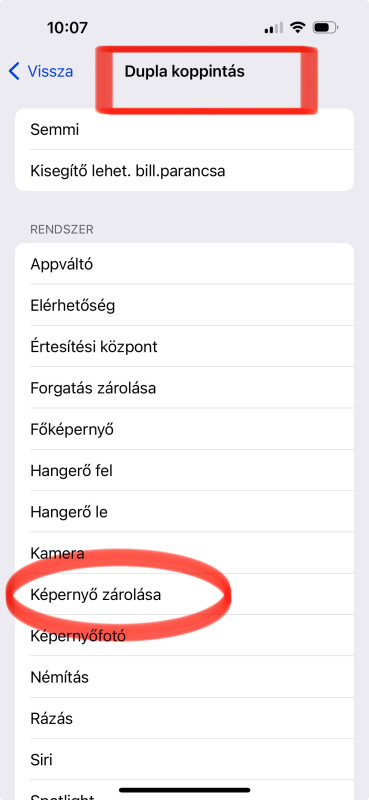Choose Hangerő le option
Viewport: 369px width, 800px height.
coord(184,512)
